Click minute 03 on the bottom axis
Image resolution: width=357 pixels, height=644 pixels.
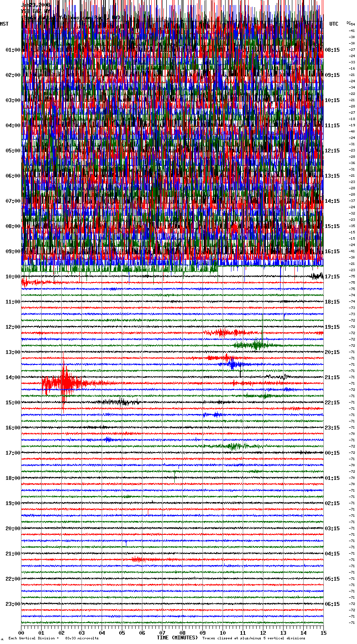[x=82, y=633]
